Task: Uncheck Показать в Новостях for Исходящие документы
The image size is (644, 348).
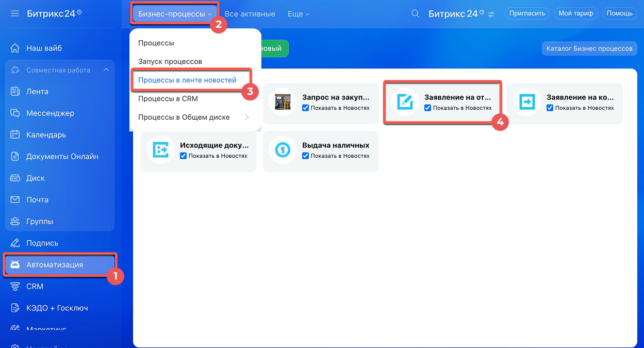Action: pyautogui.click(x=183, y=156)
